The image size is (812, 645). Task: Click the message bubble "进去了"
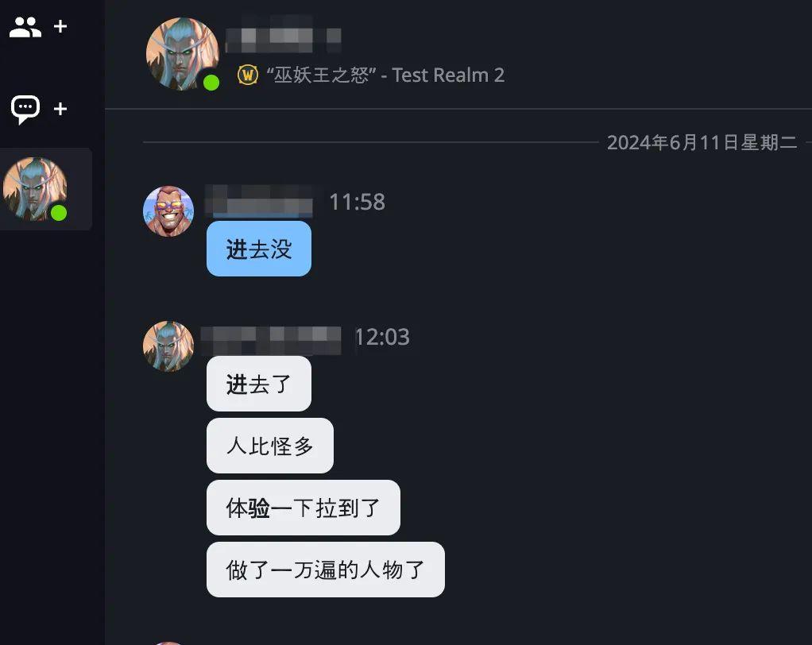pyautogui.click(x=259, y=384)
